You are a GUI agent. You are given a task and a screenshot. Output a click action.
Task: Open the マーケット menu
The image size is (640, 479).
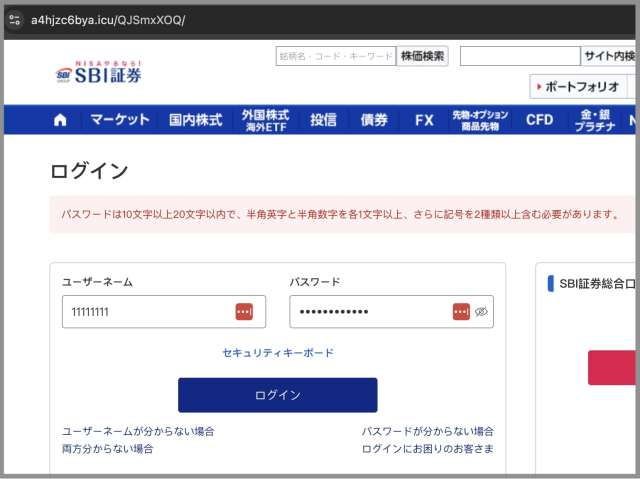120,120
